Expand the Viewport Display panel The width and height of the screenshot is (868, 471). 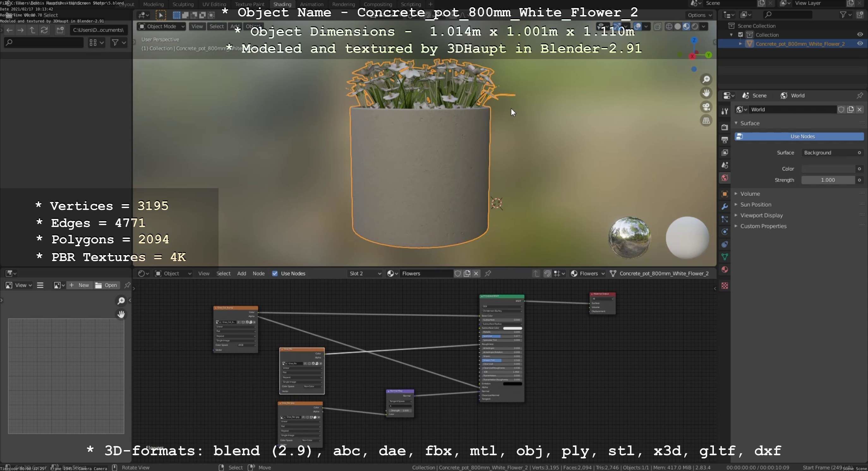coord(761,215)
